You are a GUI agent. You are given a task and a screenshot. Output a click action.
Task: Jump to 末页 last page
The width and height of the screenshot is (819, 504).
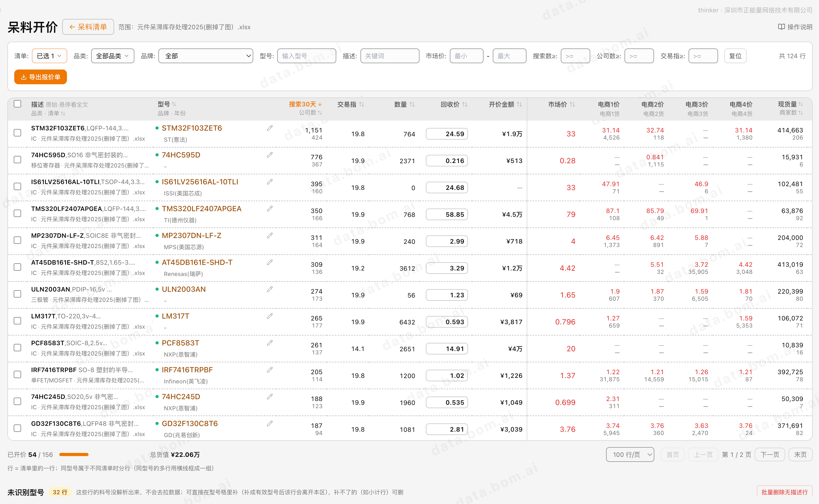pos(800,455)
